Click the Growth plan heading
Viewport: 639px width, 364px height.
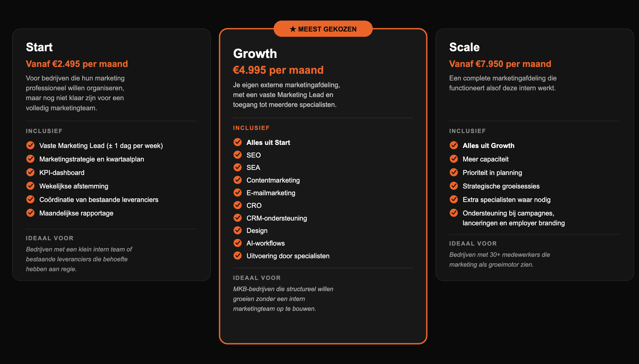click(255, 53)
